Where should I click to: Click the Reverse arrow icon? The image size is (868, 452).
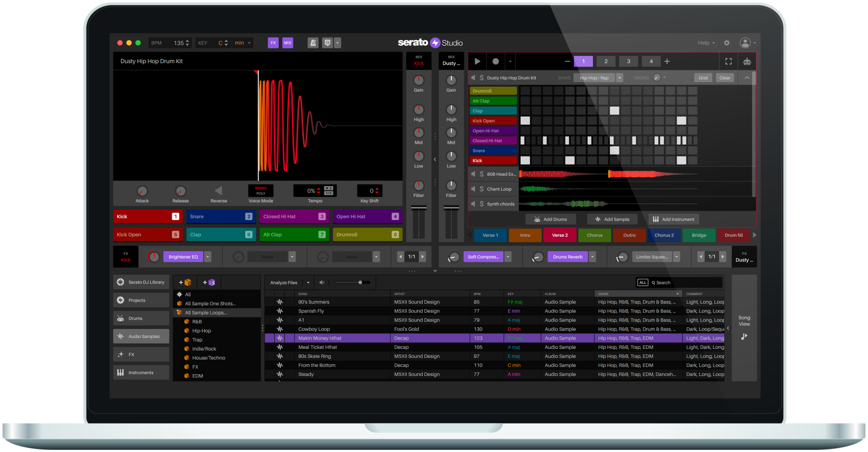point(218,191)
